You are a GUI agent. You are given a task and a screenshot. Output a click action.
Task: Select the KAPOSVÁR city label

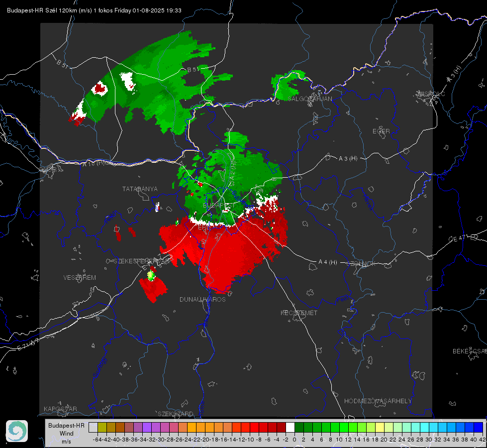(x=60, y=409)
